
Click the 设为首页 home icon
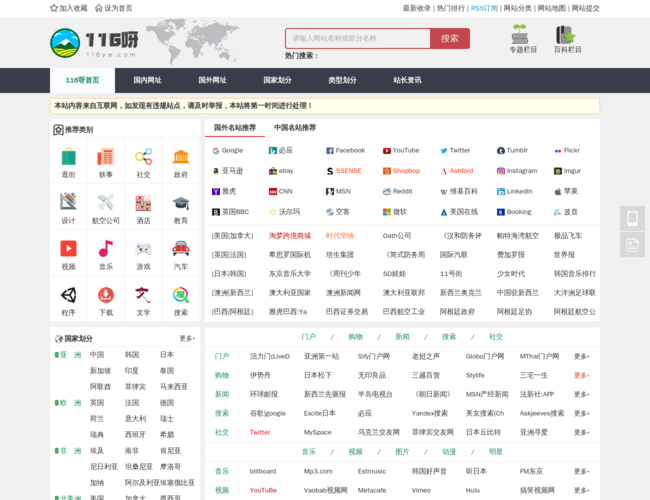pos(99,8)
